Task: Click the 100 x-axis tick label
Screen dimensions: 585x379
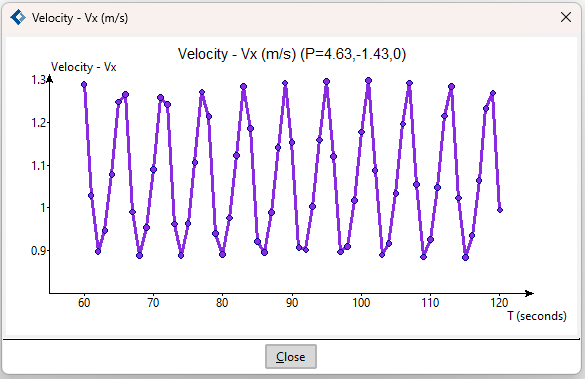Action: (361, 303)
